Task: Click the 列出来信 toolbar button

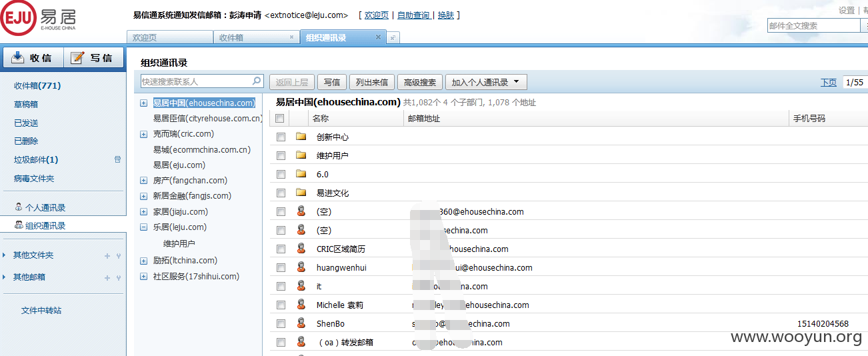Action: click(x=372, y=82)
